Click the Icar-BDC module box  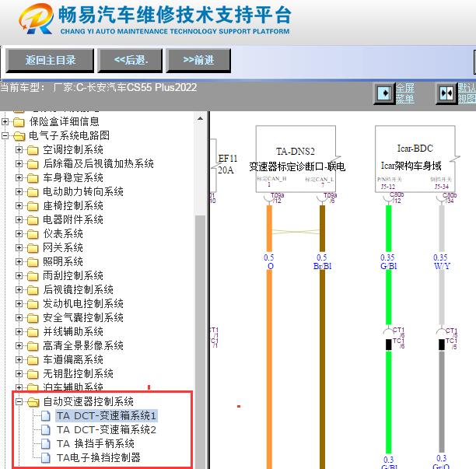415,159
